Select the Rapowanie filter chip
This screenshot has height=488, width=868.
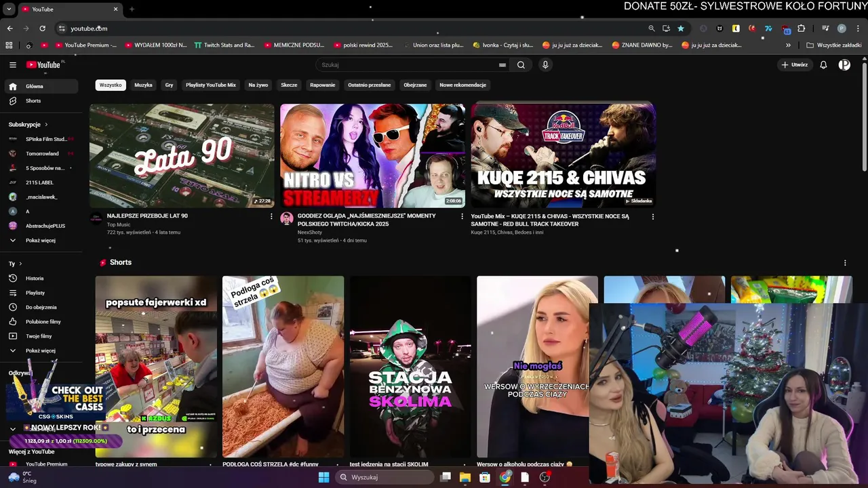click(x=323, y=85)
